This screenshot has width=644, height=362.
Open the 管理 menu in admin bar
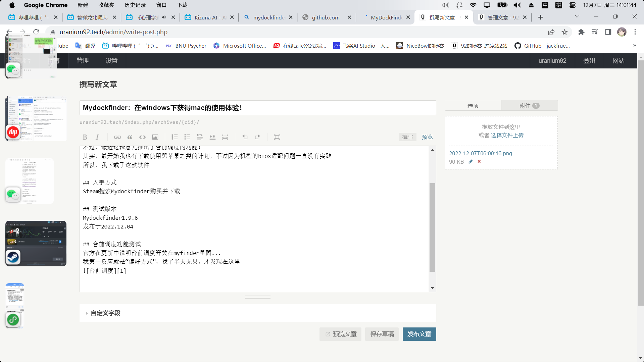tap(83, 61)
